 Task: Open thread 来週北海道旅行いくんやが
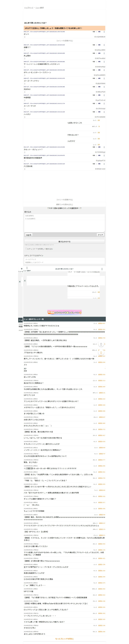34,573
